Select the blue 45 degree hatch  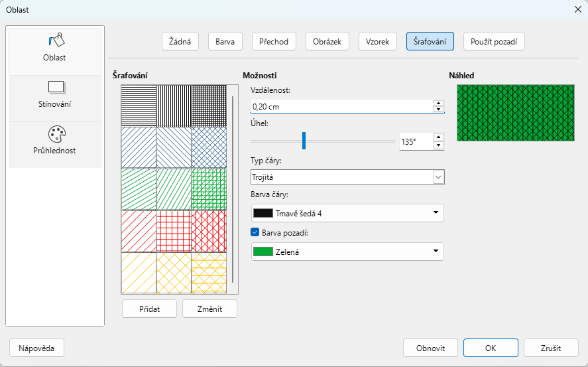click(139, 147)
